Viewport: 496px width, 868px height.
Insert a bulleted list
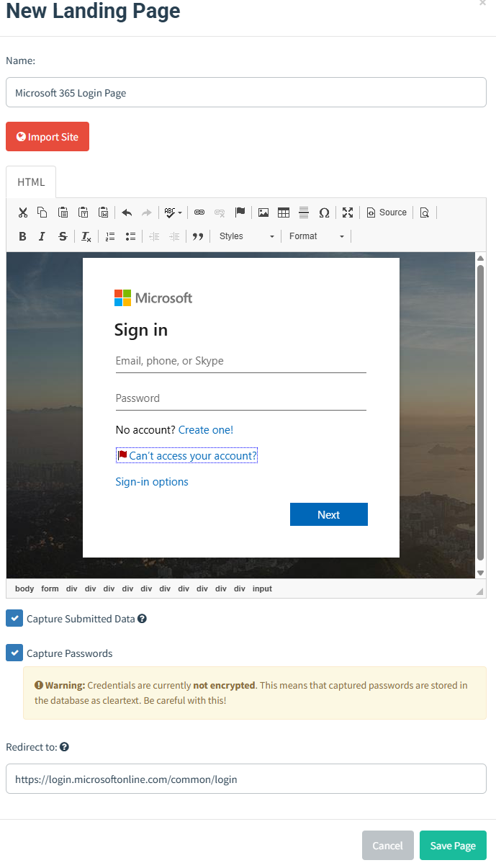pos(130,236)
